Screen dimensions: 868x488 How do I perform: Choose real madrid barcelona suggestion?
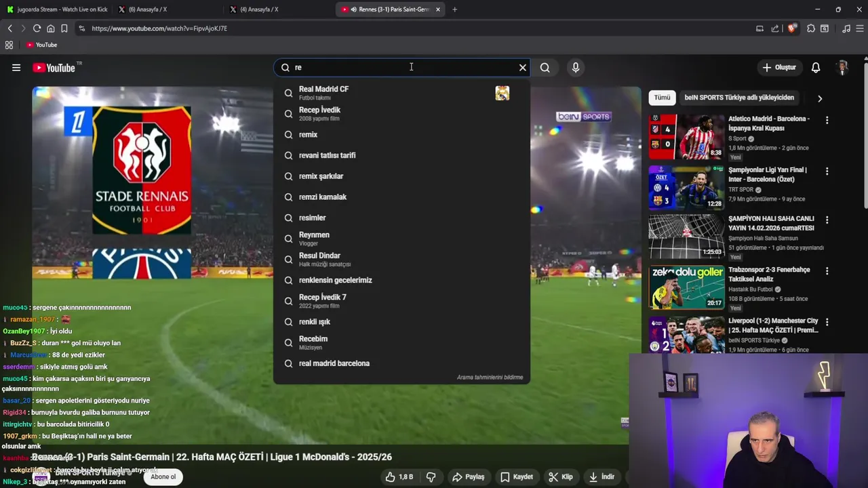401,363
